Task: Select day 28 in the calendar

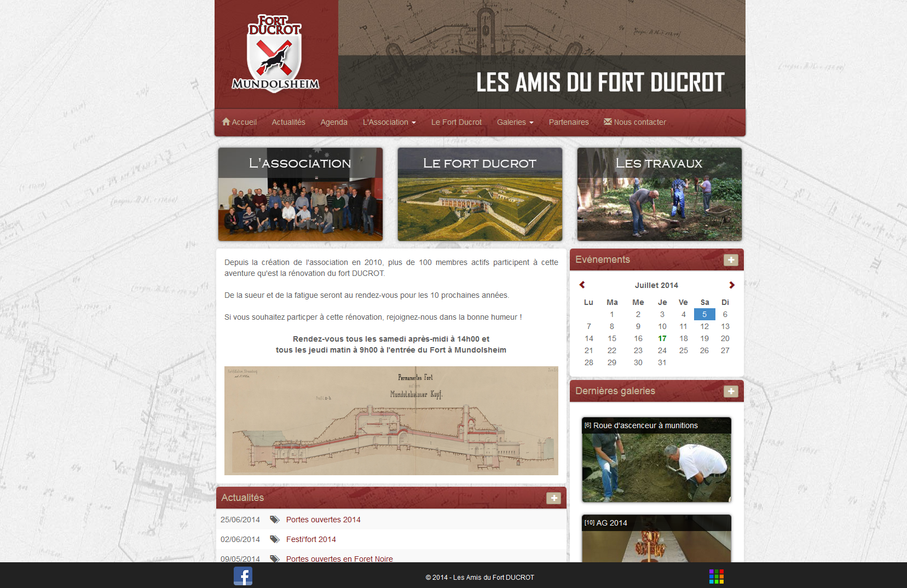Action: click(589, 362)
